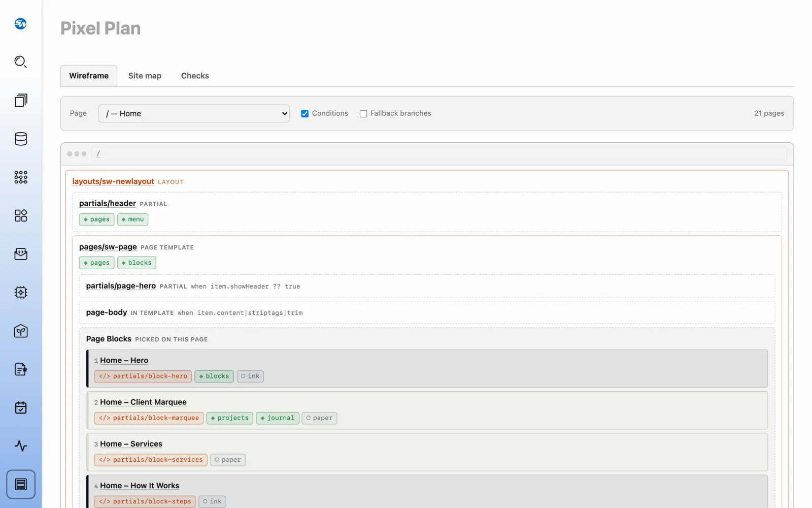The width and height of the screenshot is (812, 508).
Task: Open the Home – Services block link
Action: (x=131, y=444)
